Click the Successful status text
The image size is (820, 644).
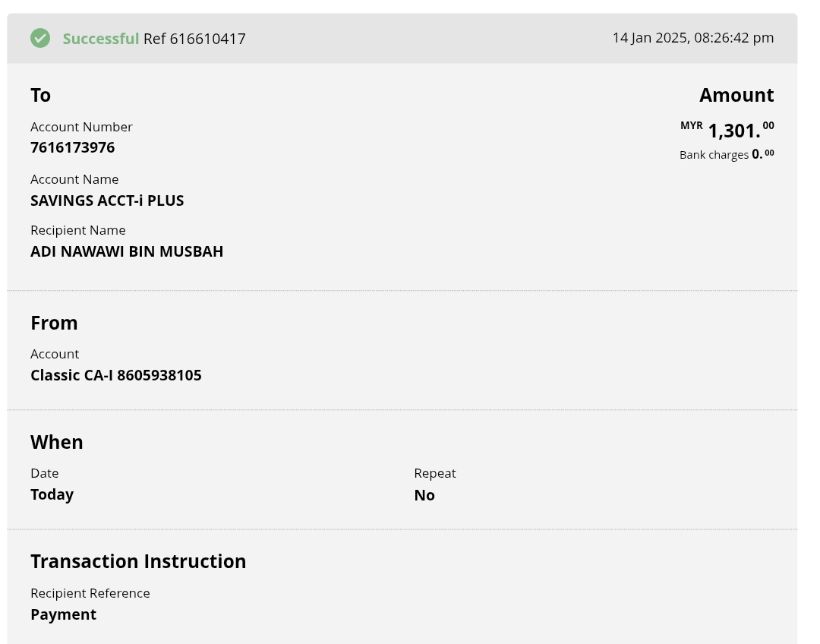click(x=100, y=39)
